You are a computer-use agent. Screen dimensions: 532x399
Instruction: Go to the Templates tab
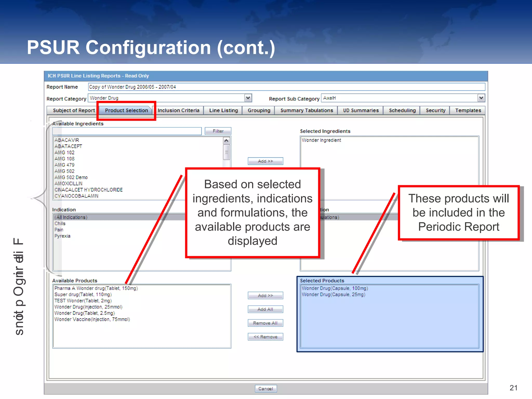click(468, 110)
